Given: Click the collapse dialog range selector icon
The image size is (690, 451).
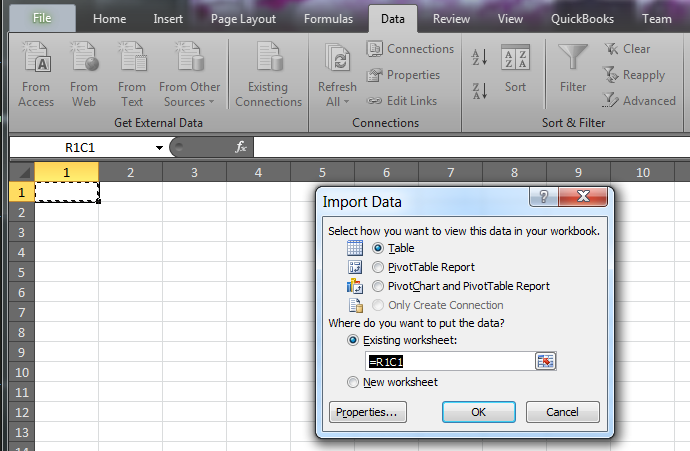Looking at the screenshot, I should pos(546,361).
